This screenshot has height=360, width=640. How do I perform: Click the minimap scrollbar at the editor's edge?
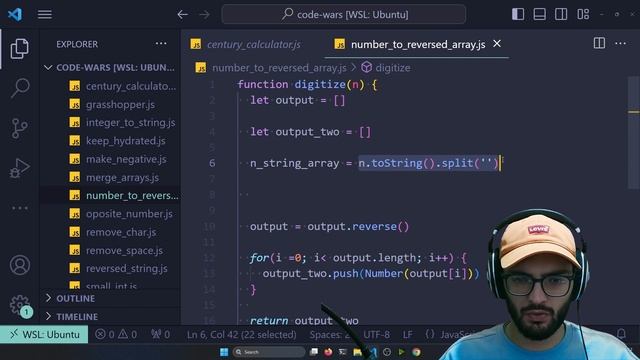coord(633,133)
